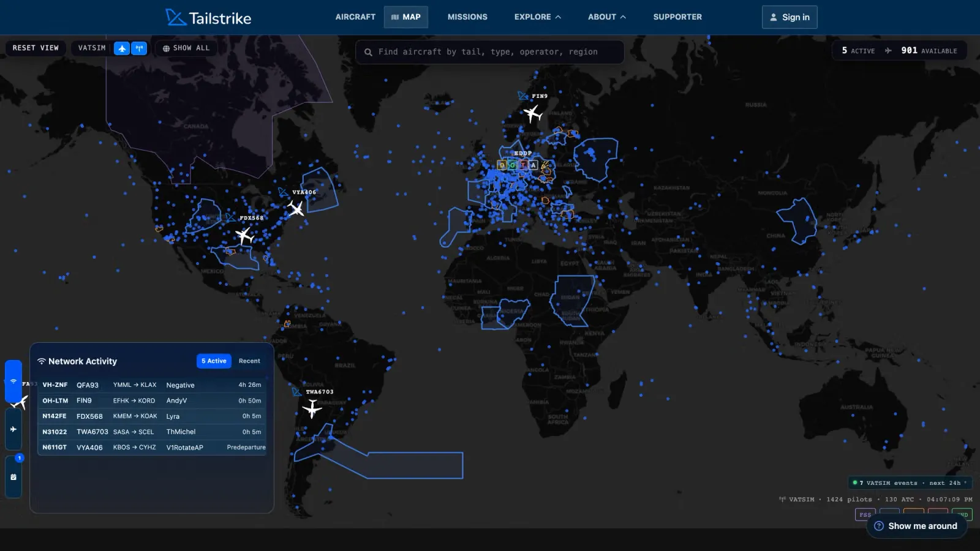980x551 pixels.
Task: Open the Aircraft menu item
Action: [x=355, y=17]
